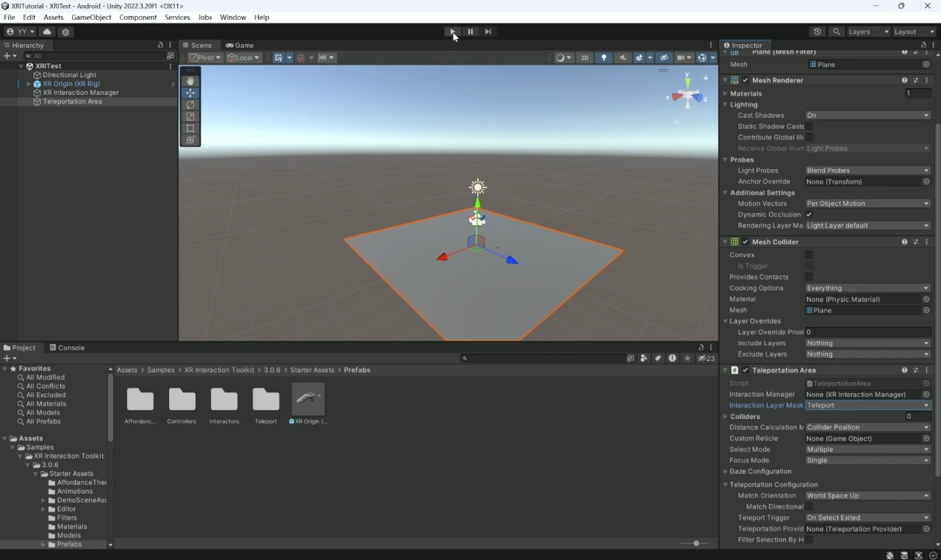The height and width of the screenshot is (560, 941).
Task: Open Undo History icon in top toolbar
Action: point(817,32)
